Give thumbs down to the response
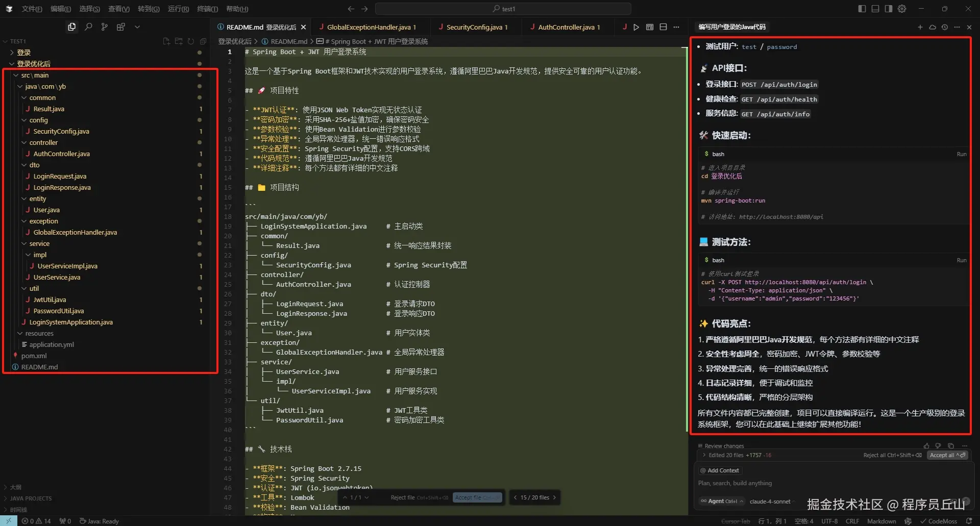 [938, 446]
